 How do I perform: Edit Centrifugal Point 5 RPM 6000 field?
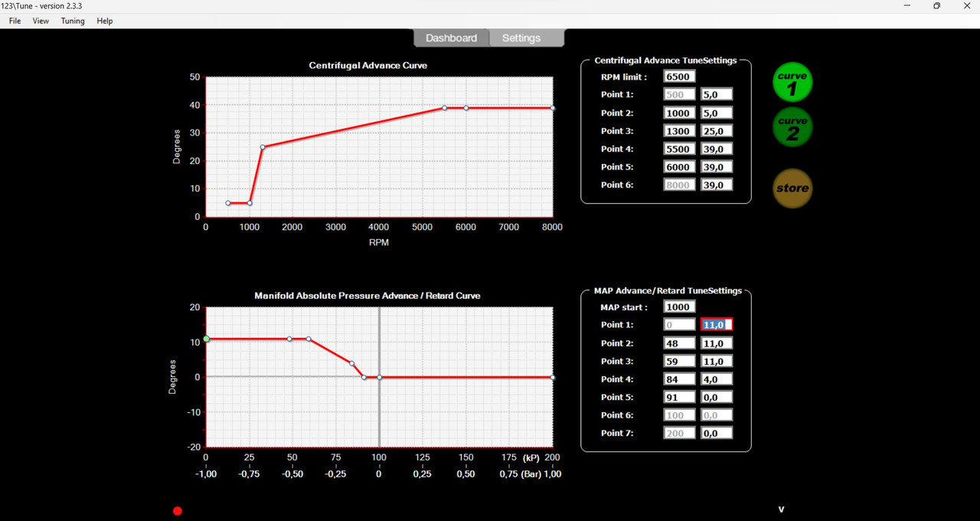(679, 166)
